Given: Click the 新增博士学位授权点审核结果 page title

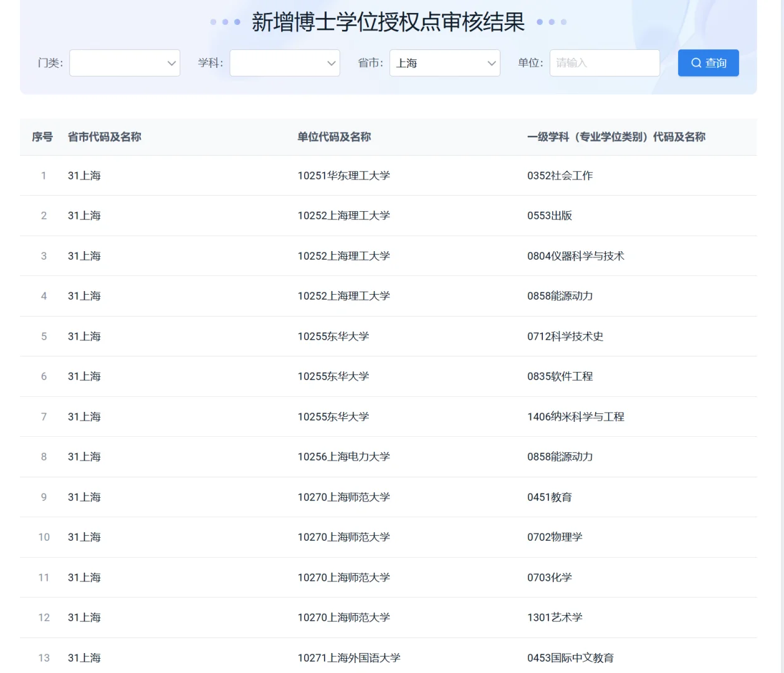Looking at the screenshot, I should pos(388,22).
